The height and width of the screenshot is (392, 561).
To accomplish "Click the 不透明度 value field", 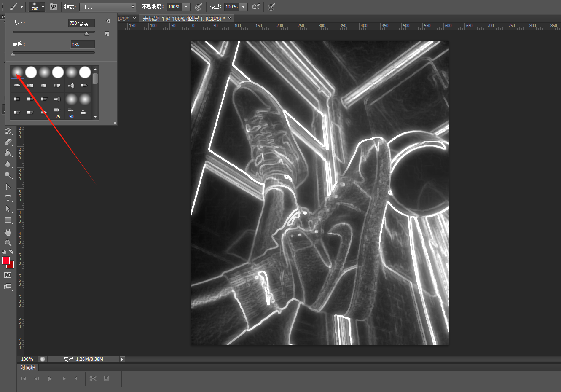I will point(174,7).
